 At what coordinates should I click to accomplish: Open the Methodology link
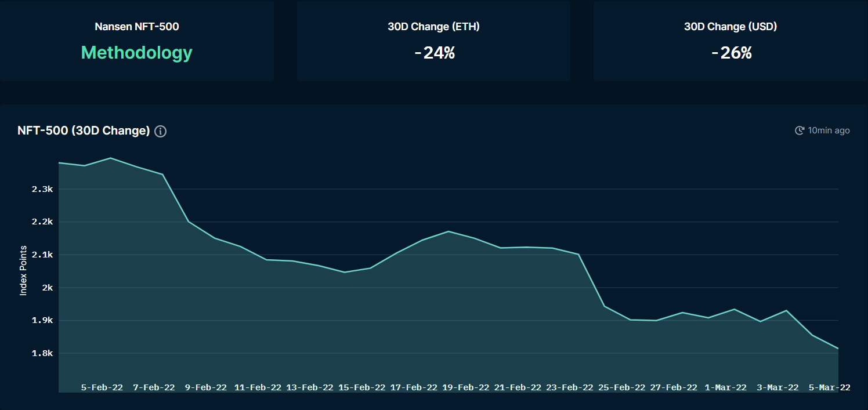pos(136,53)
